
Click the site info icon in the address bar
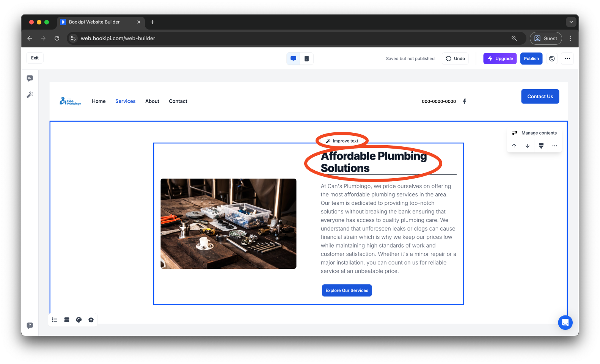(74, 38)
